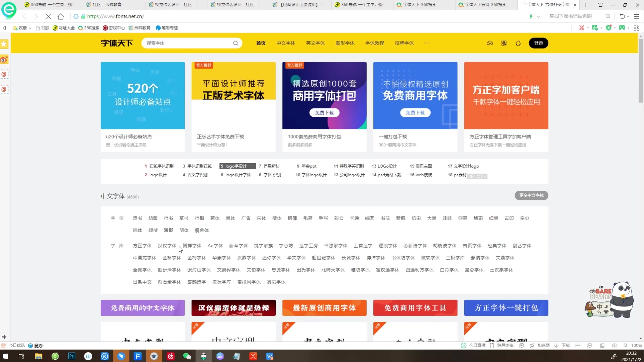Click the scissors screenshot extension icon
This screenshot has height=362, width=644.
pyautogui.click(x=582, y=28)
